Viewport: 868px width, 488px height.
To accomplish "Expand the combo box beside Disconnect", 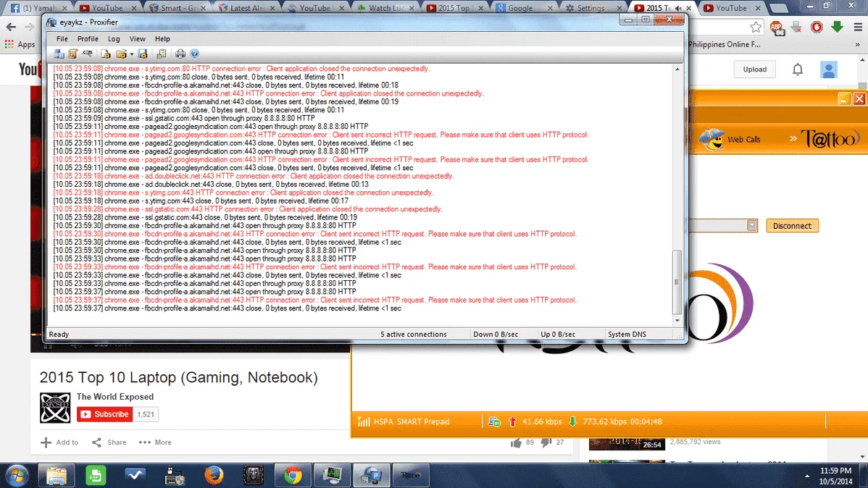I will [751, 225].
